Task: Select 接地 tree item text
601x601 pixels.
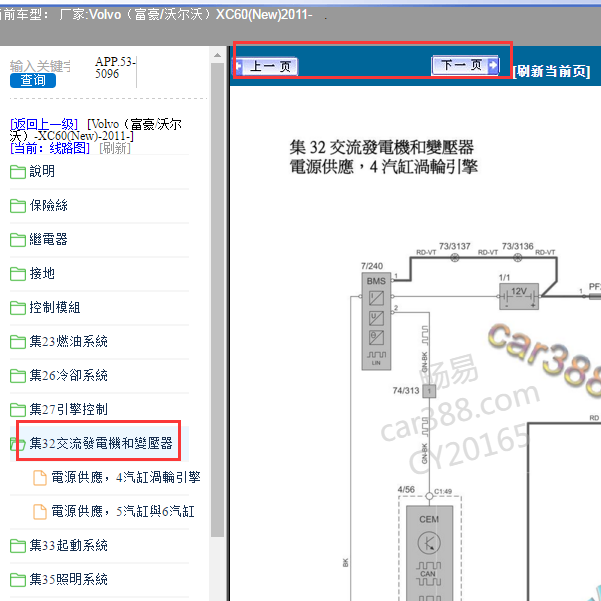Action: 42,273
